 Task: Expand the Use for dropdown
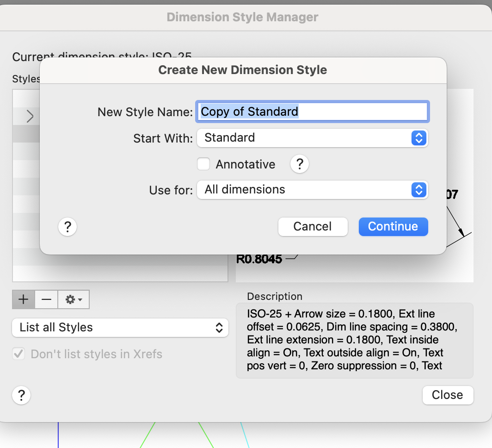pos(313,190)
